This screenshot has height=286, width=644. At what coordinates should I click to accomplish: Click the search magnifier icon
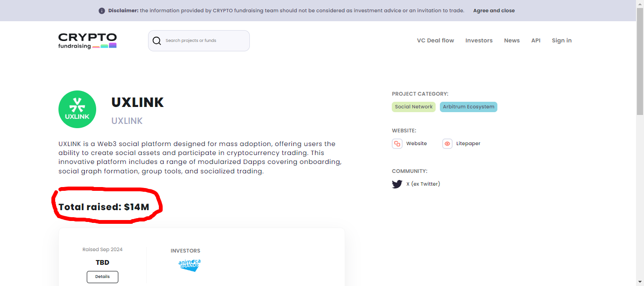tap(157, 41)
